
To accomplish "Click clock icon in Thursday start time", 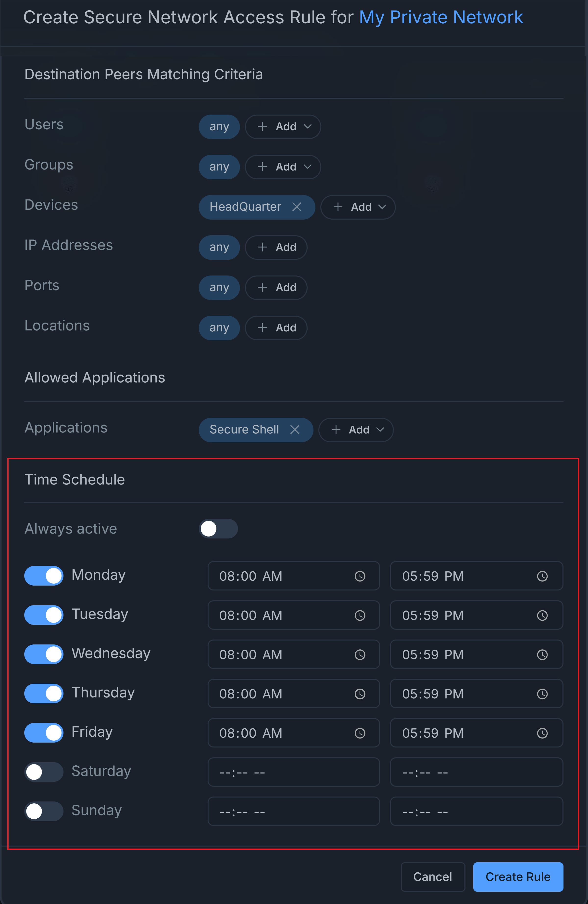I will [x=360, y=694].
